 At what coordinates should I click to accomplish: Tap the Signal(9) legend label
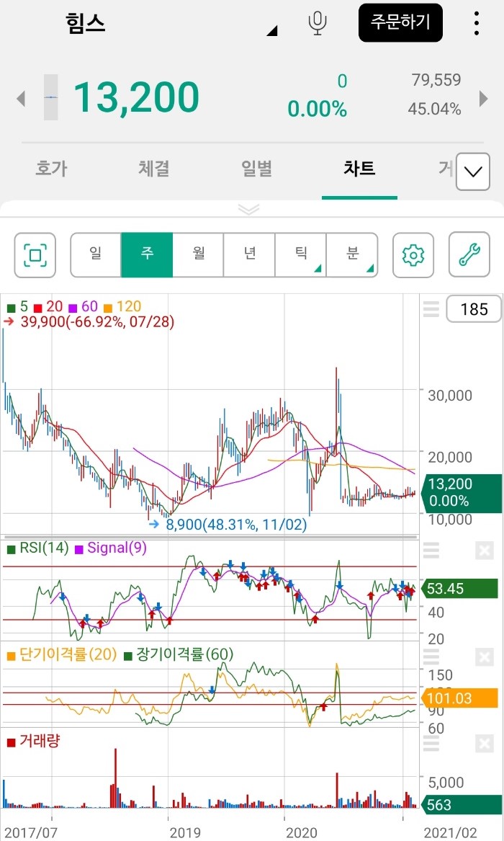click(x=110, y=548)
